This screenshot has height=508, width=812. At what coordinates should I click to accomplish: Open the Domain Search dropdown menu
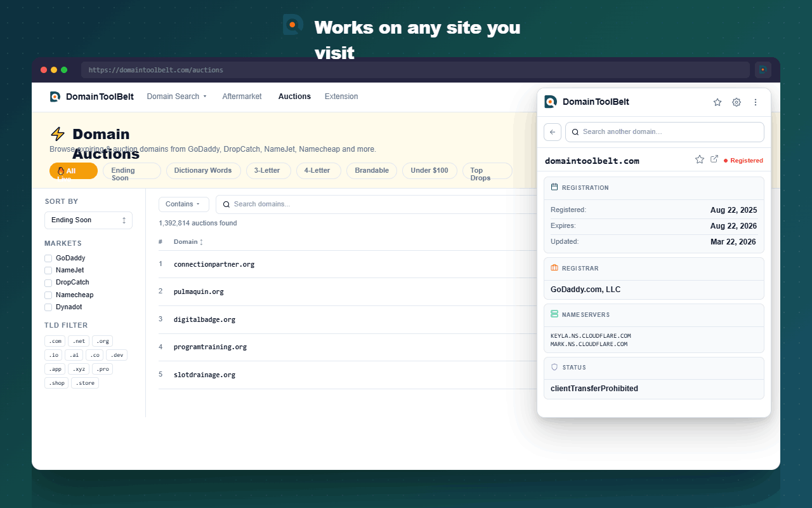(177, 97)
